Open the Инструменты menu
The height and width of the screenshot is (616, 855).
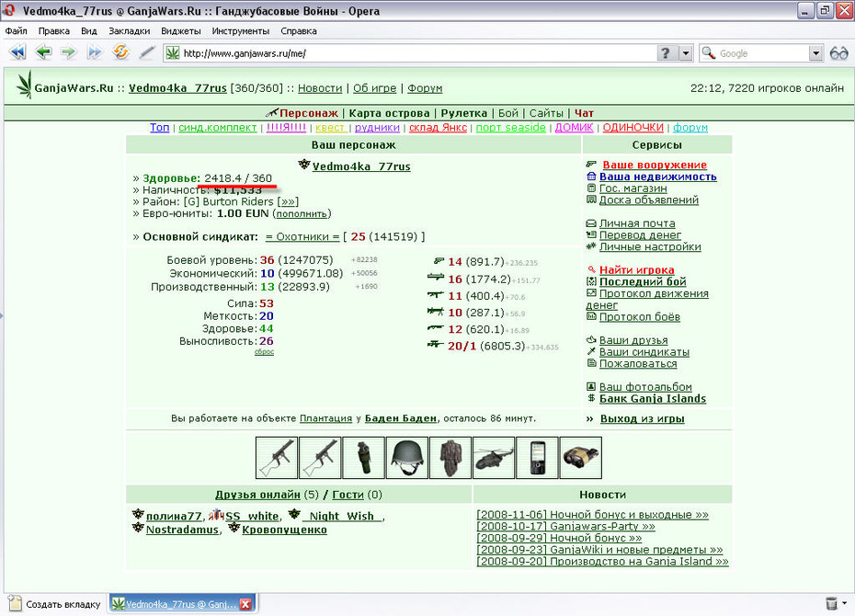241,31
